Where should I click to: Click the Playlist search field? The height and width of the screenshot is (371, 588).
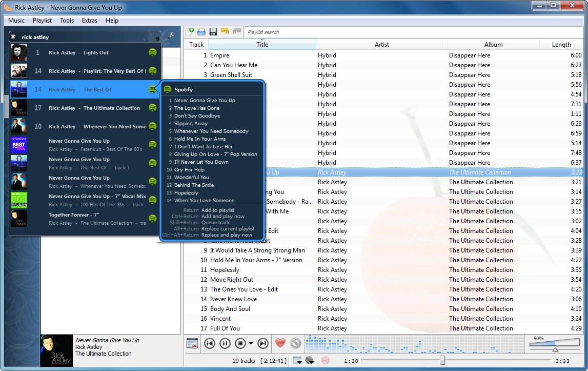[x=414, y=32]
